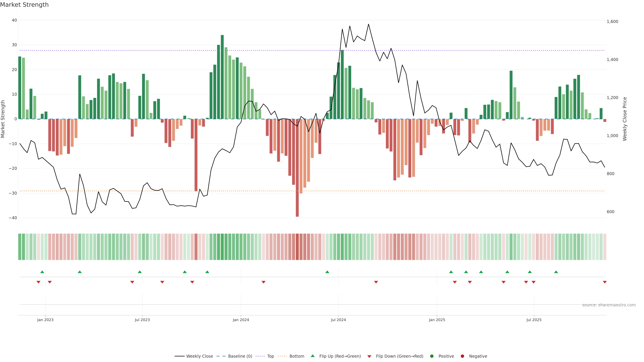The height and width of the screenshot is (362, 644).
Task: Click the green Flip Up triangle in legend
Action: coord(312,356)
